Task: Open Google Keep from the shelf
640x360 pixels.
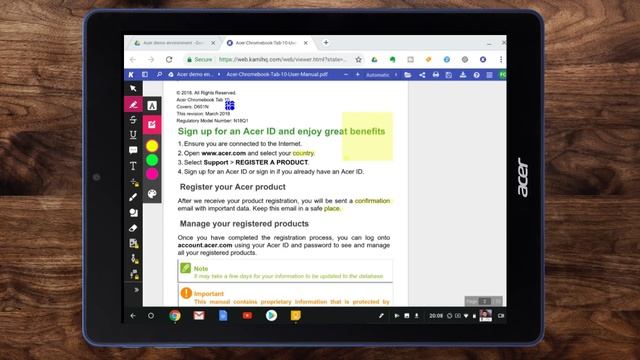Action: click(x=296, y=316)
